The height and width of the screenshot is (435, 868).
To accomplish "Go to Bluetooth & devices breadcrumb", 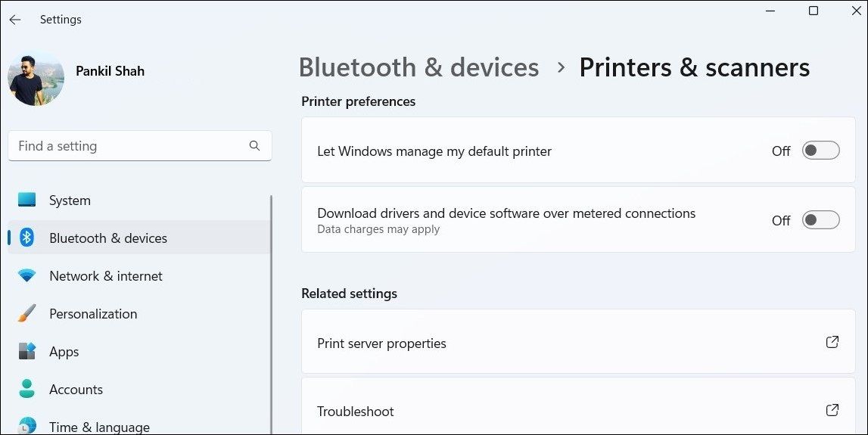I will tap(418, 67).
